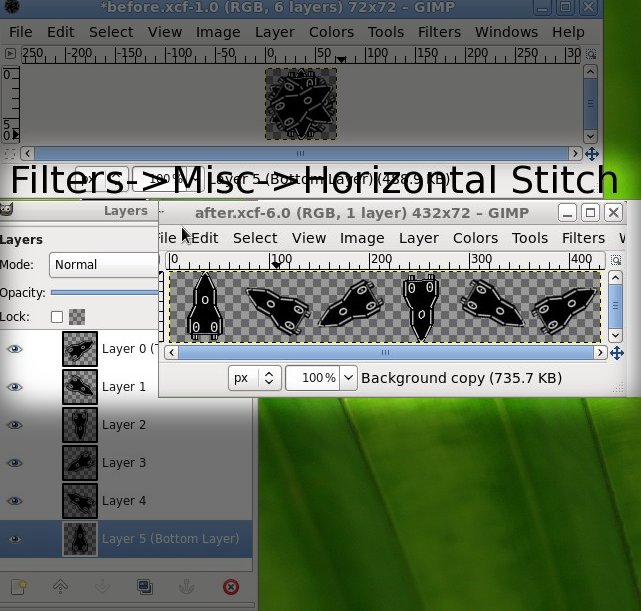This screenshot has height=611, width=641.
Task: Select Layer 3 thumbnail in Layers panel
Action: (x=80, y=463)
